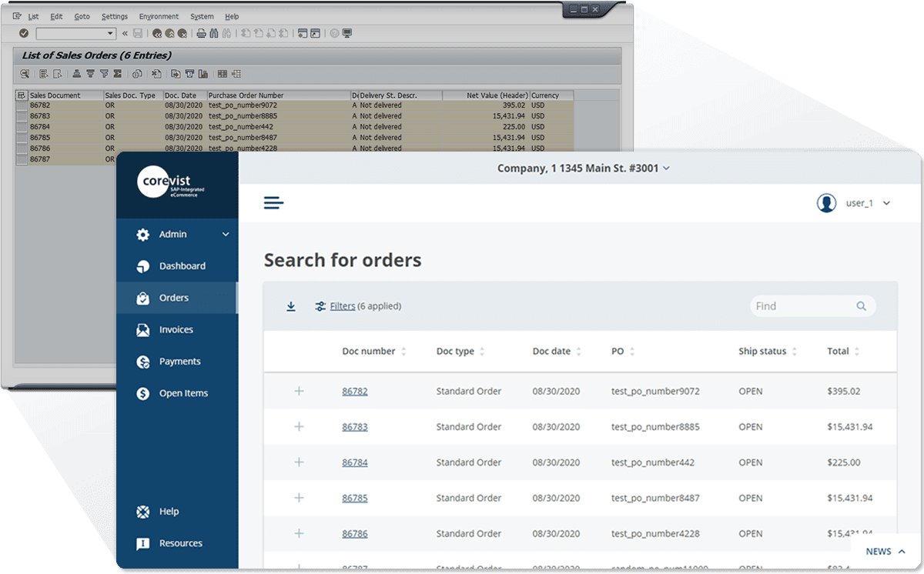Expand order row 86783 with plus sign
This screenshot has height=574, width=924.
(x=300, y=426)
